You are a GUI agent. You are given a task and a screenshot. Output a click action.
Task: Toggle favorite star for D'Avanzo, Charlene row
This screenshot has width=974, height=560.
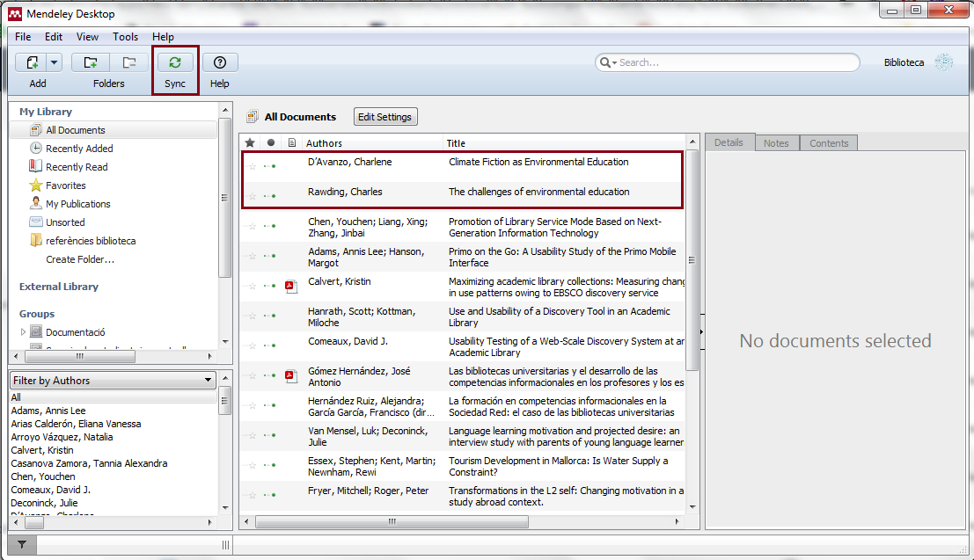(253, 166)
